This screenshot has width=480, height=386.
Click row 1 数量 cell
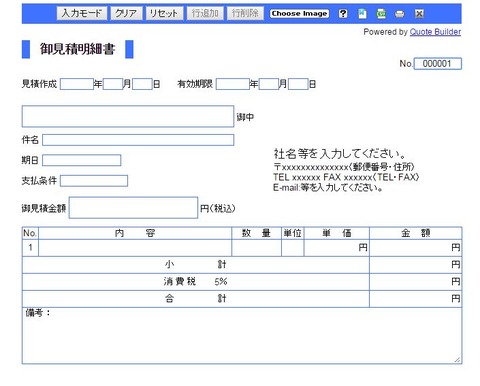(256, 248)
